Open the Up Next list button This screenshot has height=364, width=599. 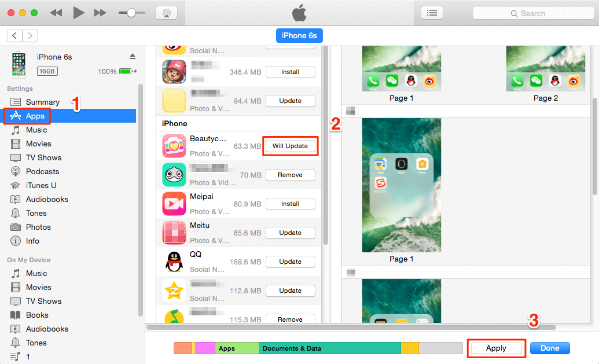click(x=432, y=13)
